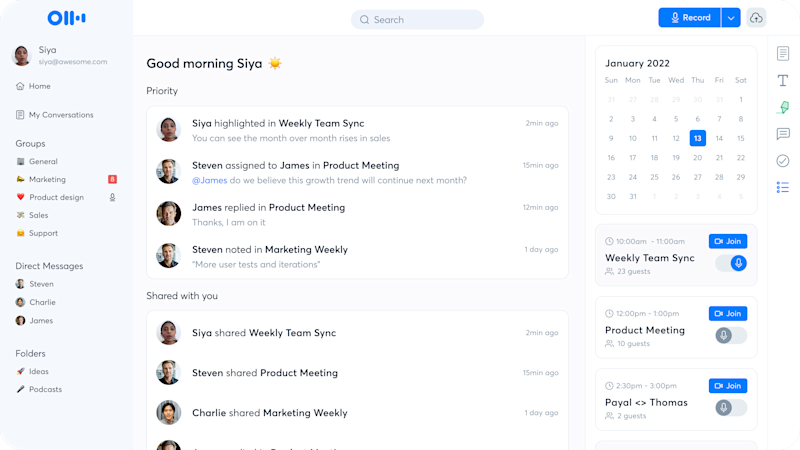Screen dimensions: 800x450
Task: Click Siya's profile avatar in sidebar
Action: pos(21,55)
